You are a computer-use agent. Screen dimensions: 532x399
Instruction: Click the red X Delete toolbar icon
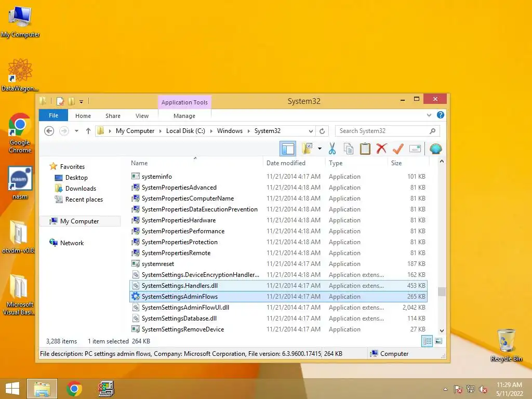(381, 149)
